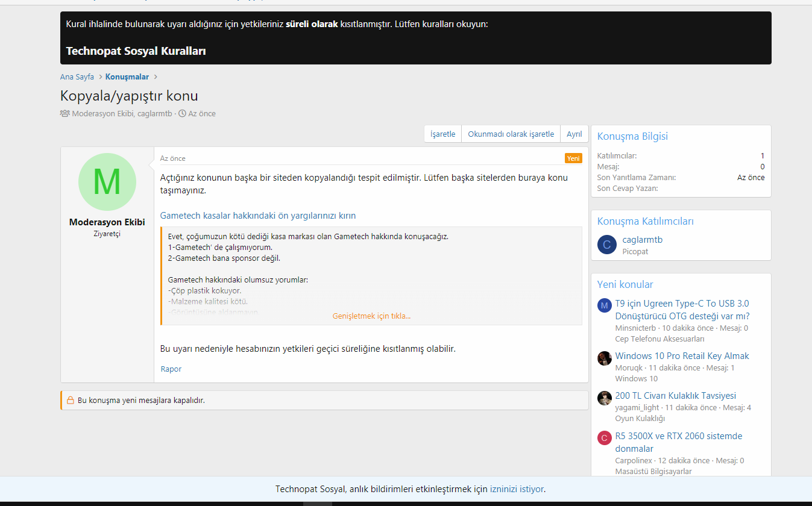Click izninizi istiyor notification link
The width and height of the screenshot is (812, 506).
click(x=517, y=489)
